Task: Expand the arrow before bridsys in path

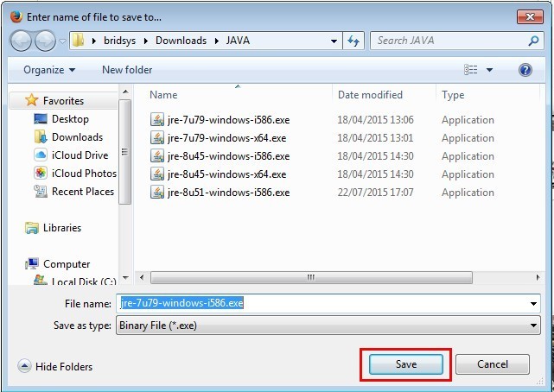Action: (93, 41)
